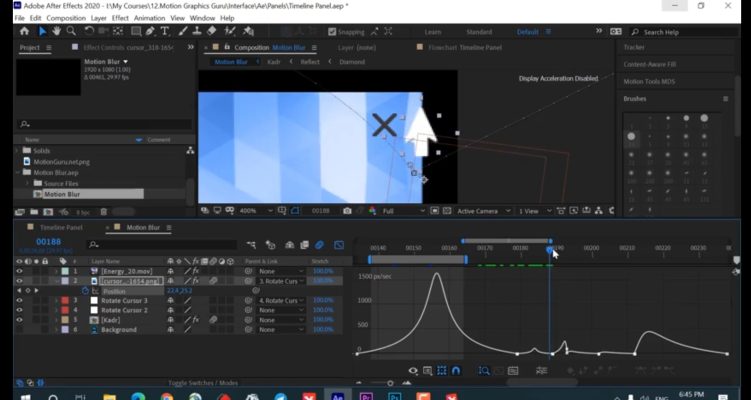Click the Learn workspace button
Screen dimensions: 751x400
tap(432, 32)
